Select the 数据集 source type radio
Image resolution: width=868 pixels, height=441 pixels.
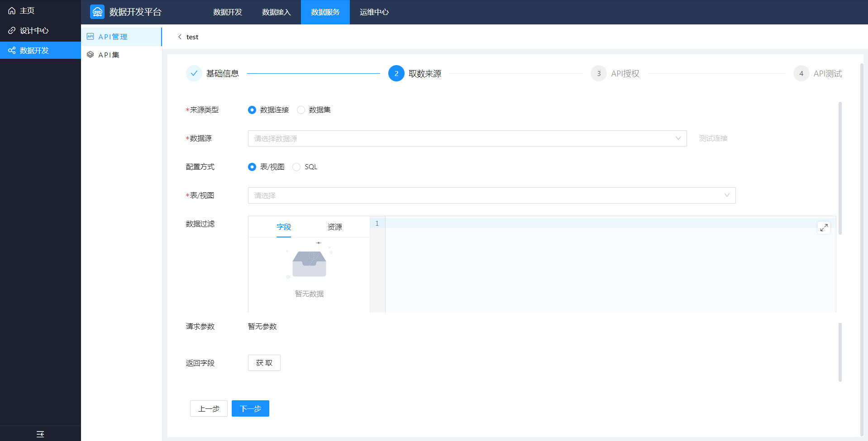pyautogui.click(x=301, y=110)
